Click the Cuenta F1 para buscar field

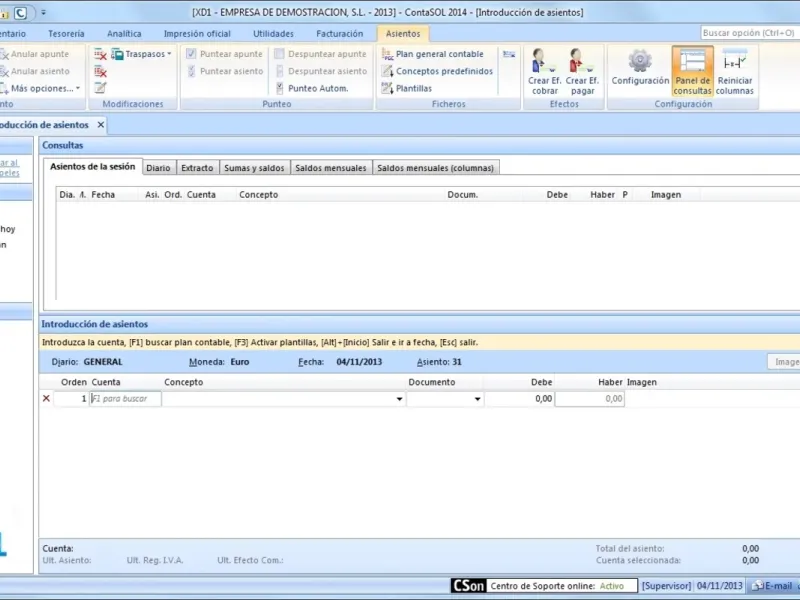(x=126, y=399)
